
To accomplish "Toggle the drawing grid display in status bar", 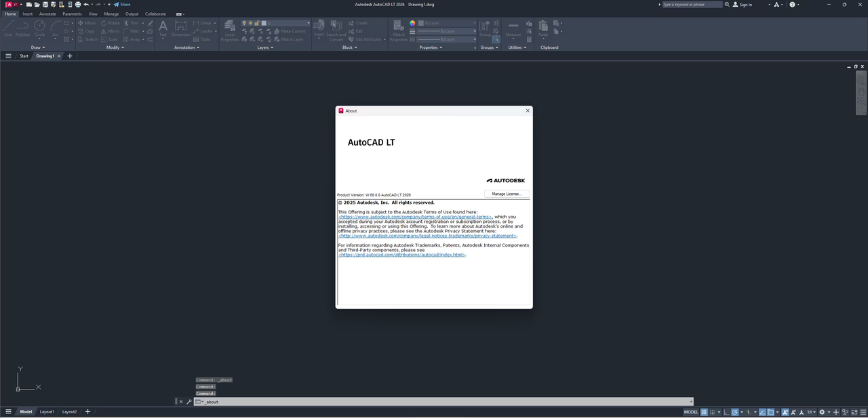I will [x=704, y=412].
